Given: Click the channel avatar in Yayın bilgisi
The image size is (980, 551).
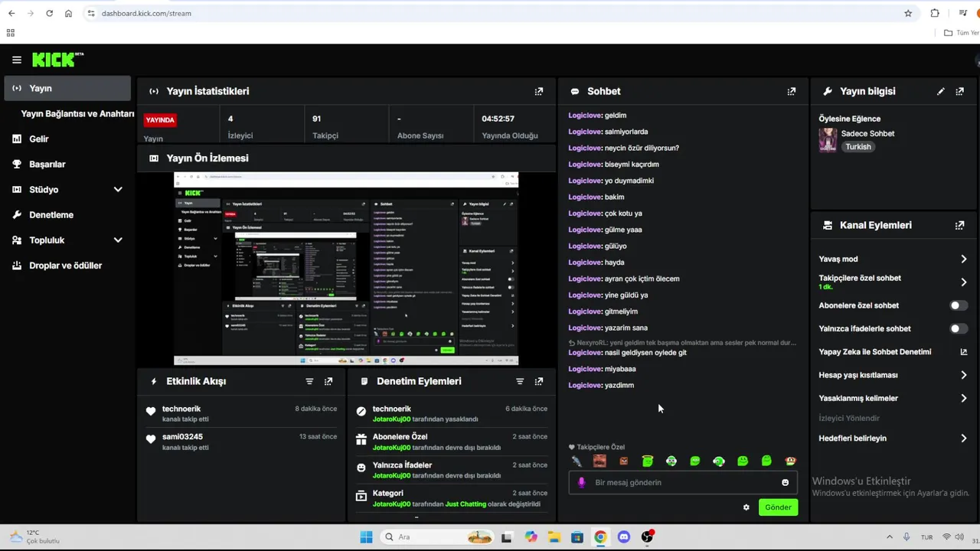Looking at the screenshot, I should [x=828, y=140].
